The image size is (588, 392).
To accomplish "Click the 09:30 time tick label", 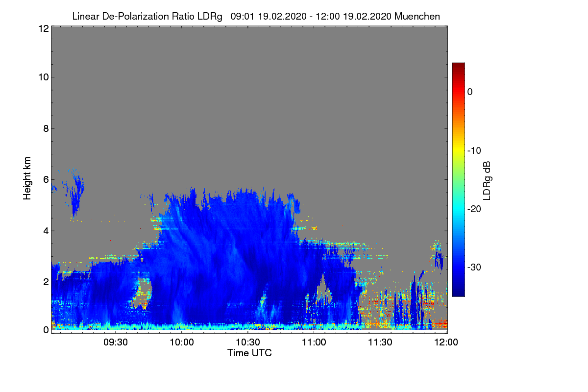I will point(116,342).
